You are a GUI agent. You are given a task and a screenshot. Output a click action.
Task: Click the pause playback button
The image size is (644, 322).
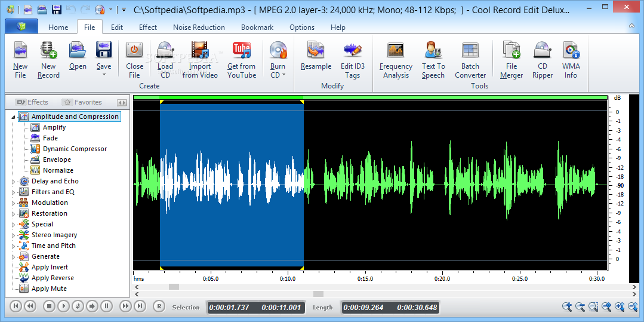(106, 306)
